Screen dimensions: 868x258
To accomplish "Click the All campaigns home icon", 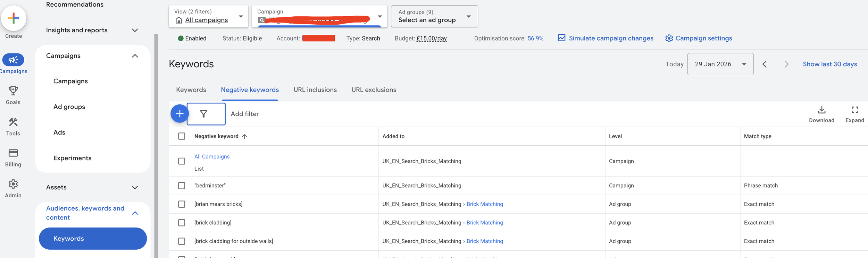I will (x=179, y=20).
